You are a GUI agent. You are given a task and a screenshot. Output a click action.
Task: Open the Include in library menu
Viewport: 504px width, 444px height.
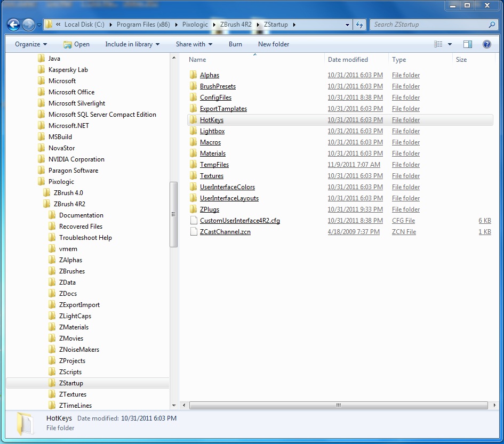(132, 44)
